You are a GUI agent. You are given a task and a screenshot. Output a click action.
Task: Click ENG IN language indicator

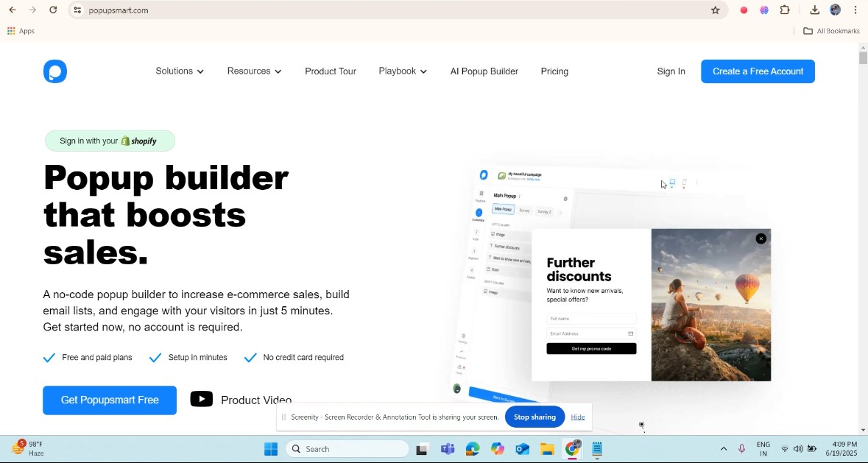coord(763,448)
